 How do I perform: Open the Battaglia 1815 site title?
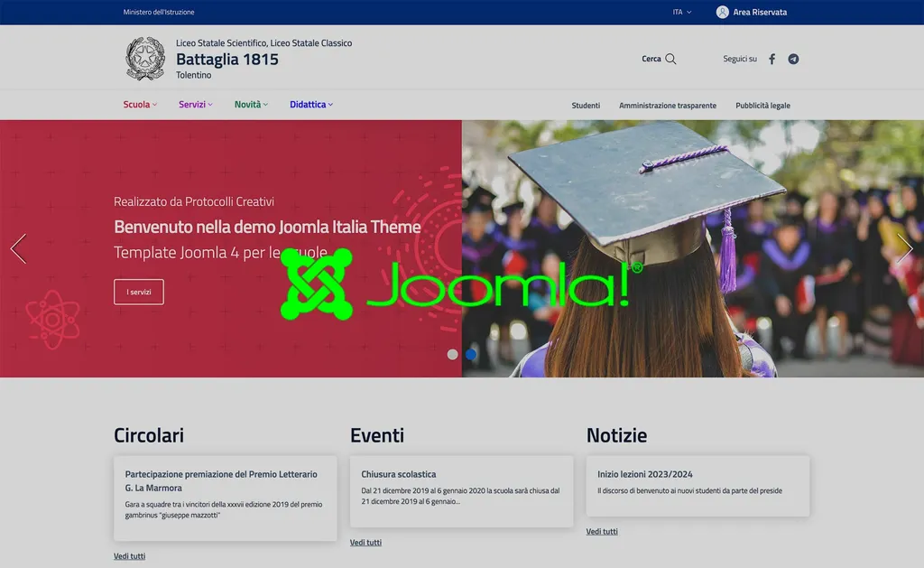click(x=226, y=59)
